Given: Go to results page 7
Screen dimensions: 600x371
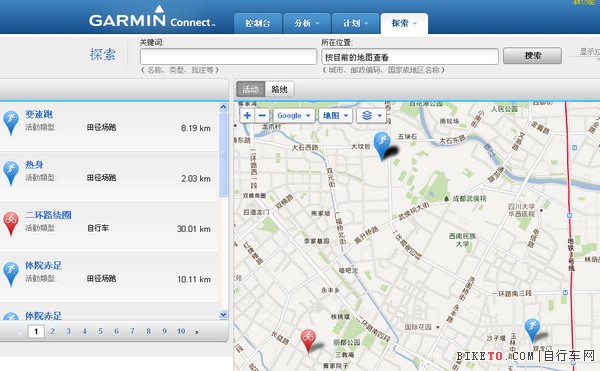Looking at the screenshot, I should 132,331.
